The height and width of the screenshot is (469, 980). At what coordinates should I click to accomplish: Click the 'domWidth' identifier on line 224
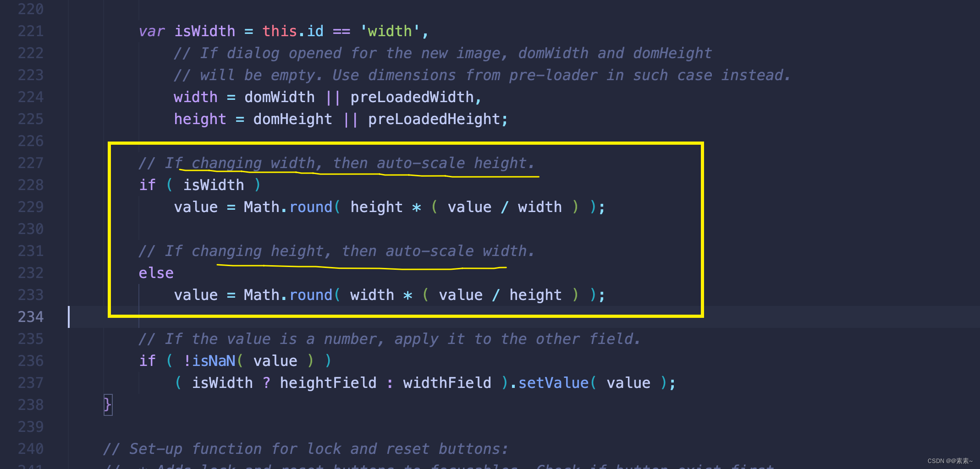click(280, 97)
